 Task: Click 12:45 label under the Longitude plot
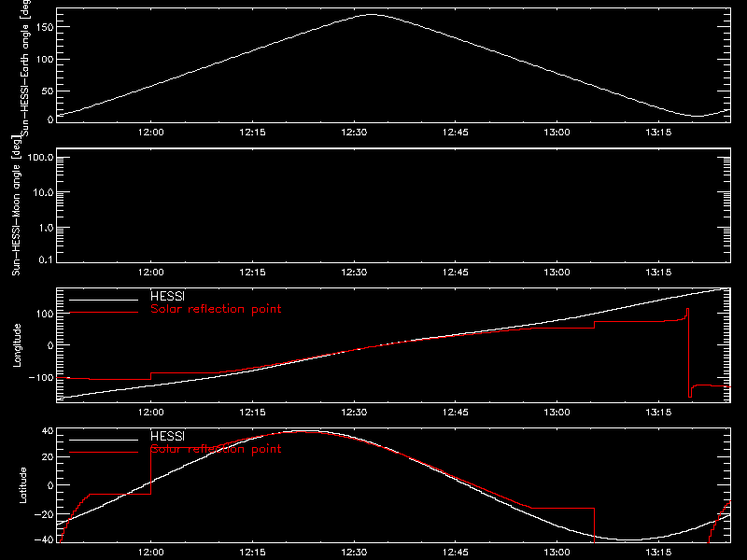(x=456, y=413)
